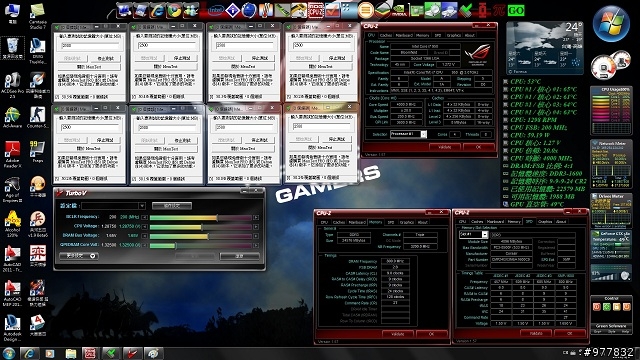This screenshot has width=640, height=360.
Task: Open Internet Explorer in the taskbar
Action: pyautogui.click(x=29, y=353)
